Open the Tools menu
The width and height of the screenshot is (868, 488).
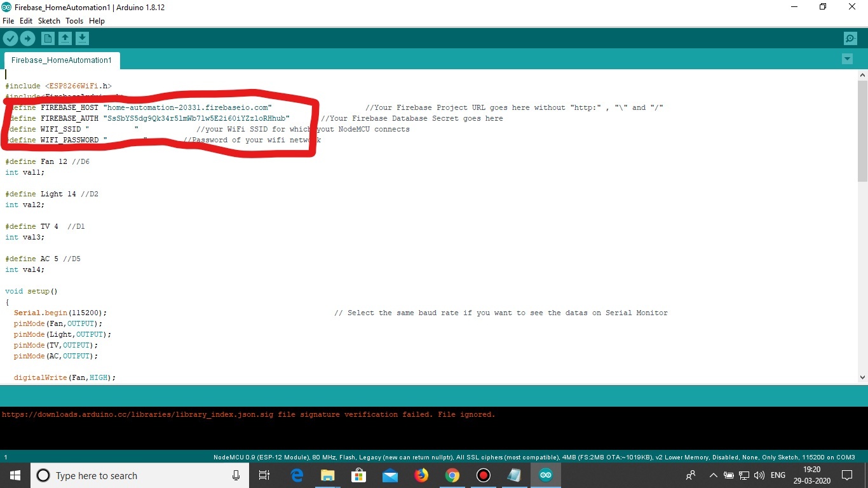[x=74, y=21]
